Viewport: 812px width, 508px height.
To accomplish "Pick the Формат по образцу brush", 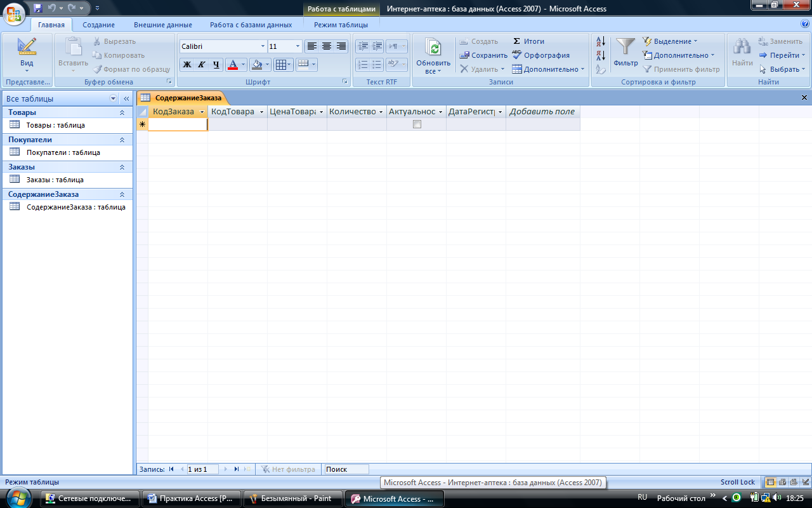I will click(98, 69).
